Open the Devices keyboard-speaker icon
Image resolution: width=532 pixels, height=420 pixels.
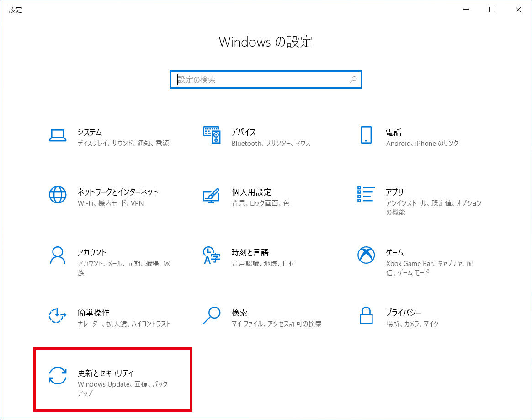[x=212, y=135]
